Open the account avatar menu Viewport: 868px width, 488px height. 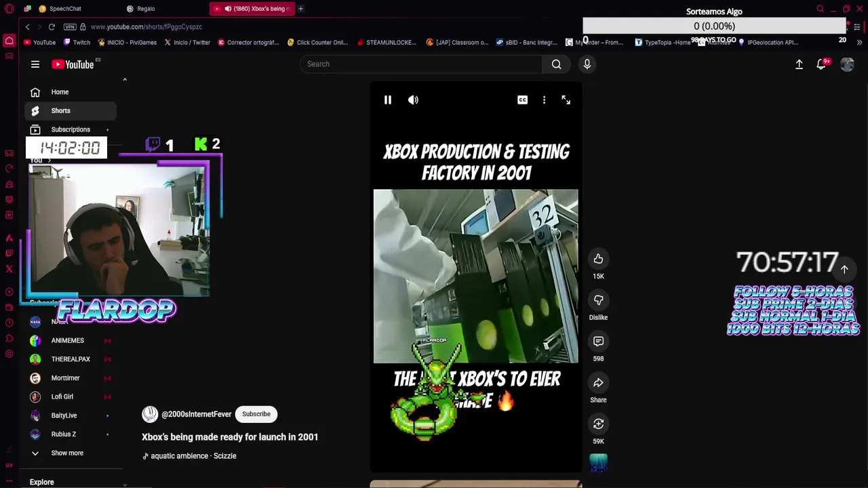[x=847, y=64]
